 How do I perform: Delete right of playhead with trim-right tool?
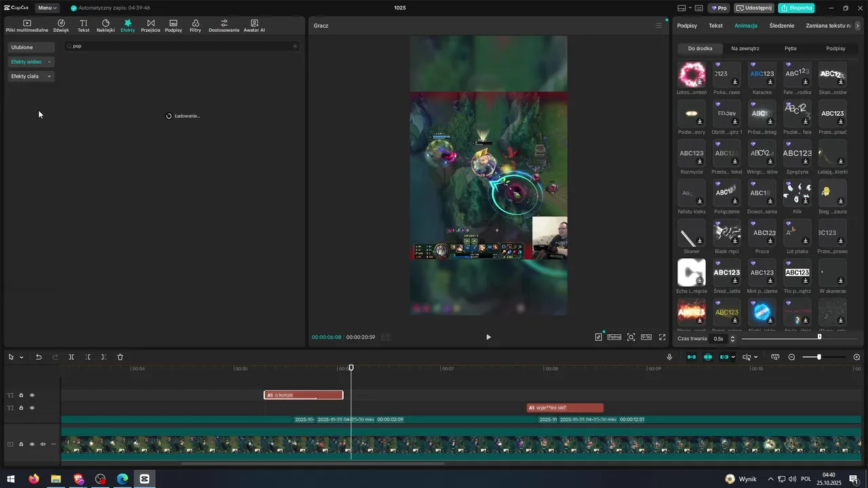(104, 357)
